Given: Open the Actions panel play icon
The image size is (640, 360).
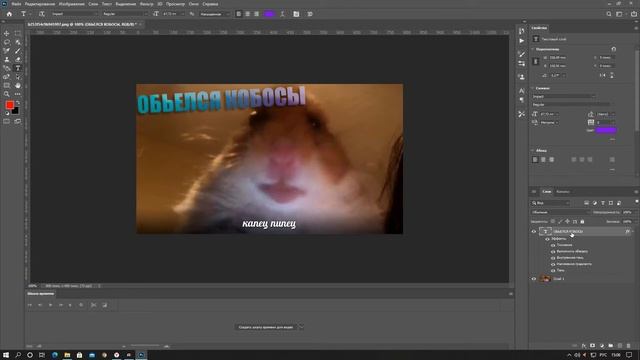Looking at the screenshot, I should [522, 41].
